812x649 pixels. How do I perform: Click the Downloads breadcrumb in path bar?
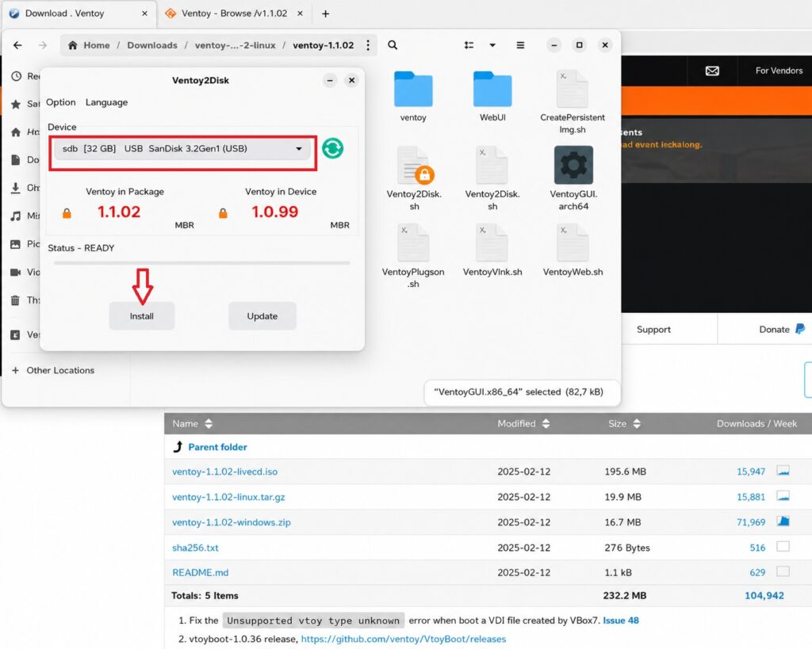(x=152, y=45)
